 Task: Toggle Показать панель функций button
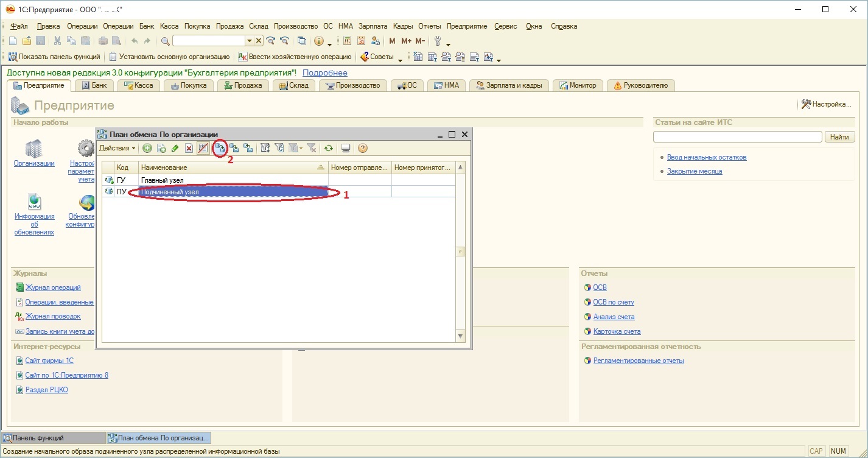tap(54, 57)
